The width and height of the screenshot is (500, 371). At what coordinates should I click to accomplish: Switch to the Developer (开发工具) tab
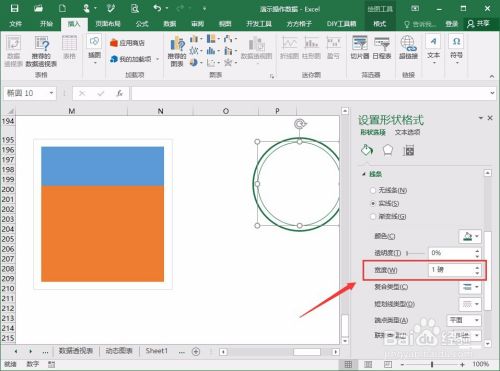click(259, 24)
